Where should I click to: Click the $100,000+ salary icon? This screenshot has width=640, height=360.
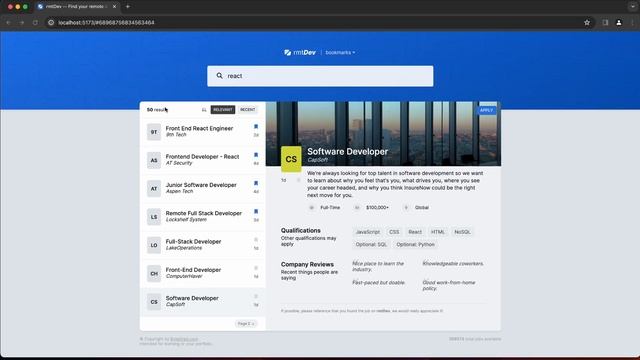coord(357,208)
